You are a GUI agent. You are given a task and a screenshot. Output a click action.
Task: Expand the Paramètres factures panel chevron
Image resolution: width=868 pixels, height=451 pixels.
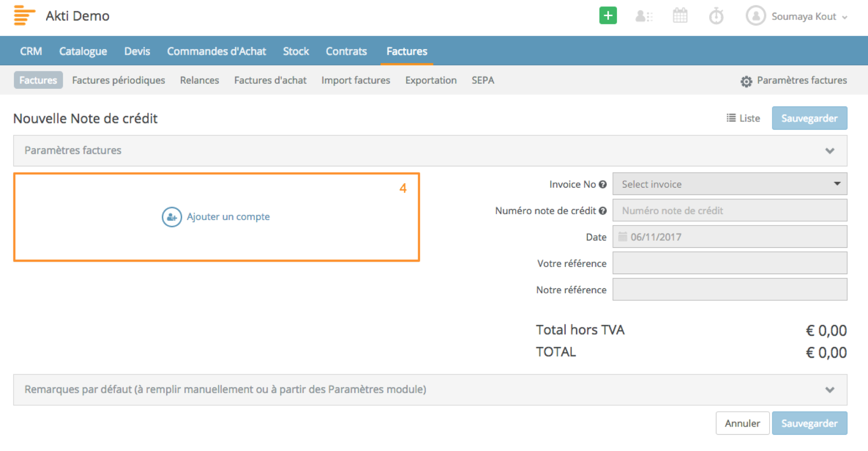(x=830, y=151)
